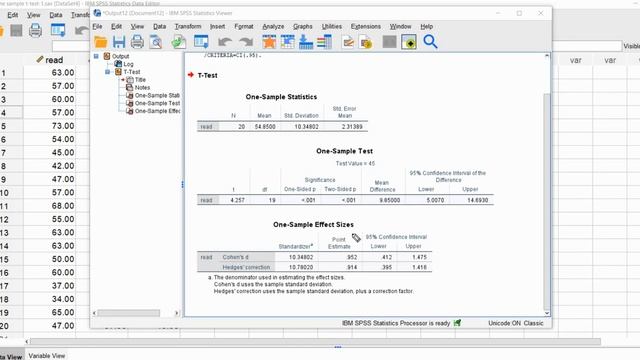The width and height of the screenshot is (640, 360).
Task: Open the Data menu in Viewer
Action: pyautogui.click(x=160, y=26)
